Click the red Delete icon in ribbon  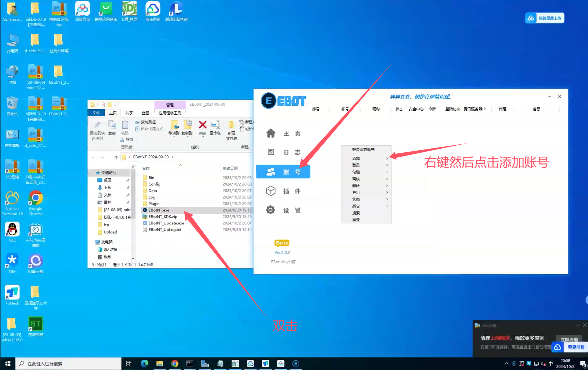point(202,125)
